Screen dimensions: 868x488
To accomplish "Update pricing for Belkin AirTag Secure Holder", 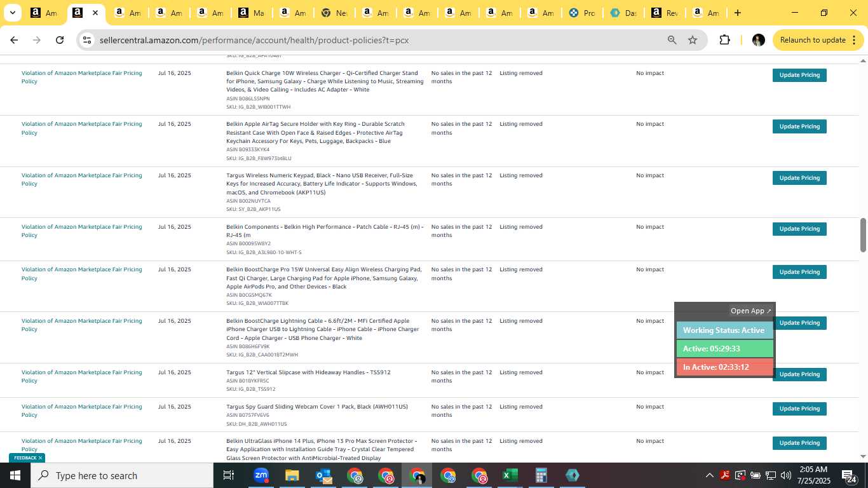I will 799,126.
